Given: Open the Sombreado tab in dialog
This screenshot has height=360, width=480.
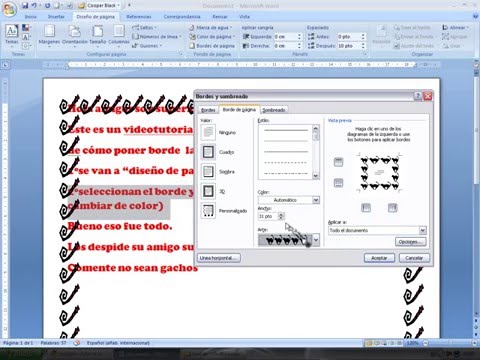Looking at the screenshot, I should (x=274, y=110).
